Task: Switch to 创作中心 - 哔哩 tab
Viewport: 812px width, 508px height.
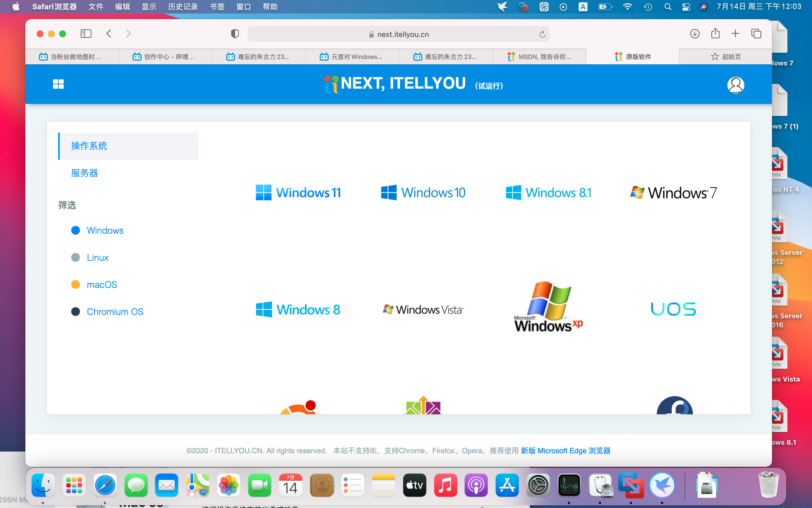Action: [166, 56]
